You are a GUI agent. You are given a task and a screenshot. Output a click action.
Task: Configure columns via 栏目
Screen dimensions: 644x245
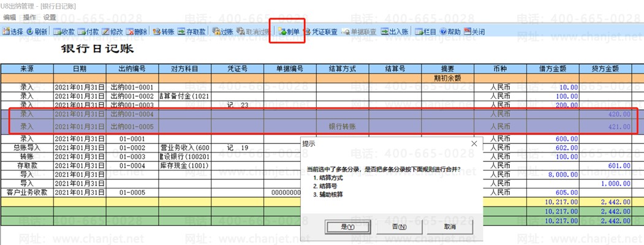tap(425, 32)
